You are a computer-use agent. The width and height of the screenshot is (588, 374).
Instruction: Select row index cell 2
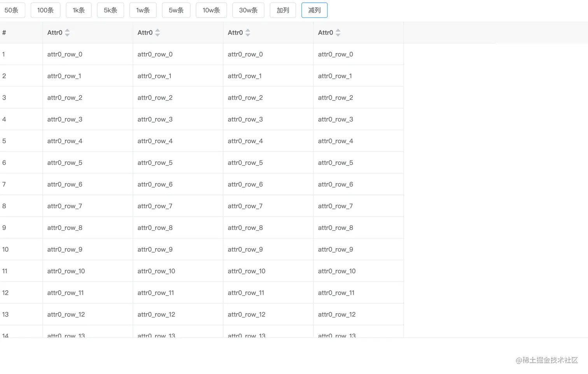(21, 76)
